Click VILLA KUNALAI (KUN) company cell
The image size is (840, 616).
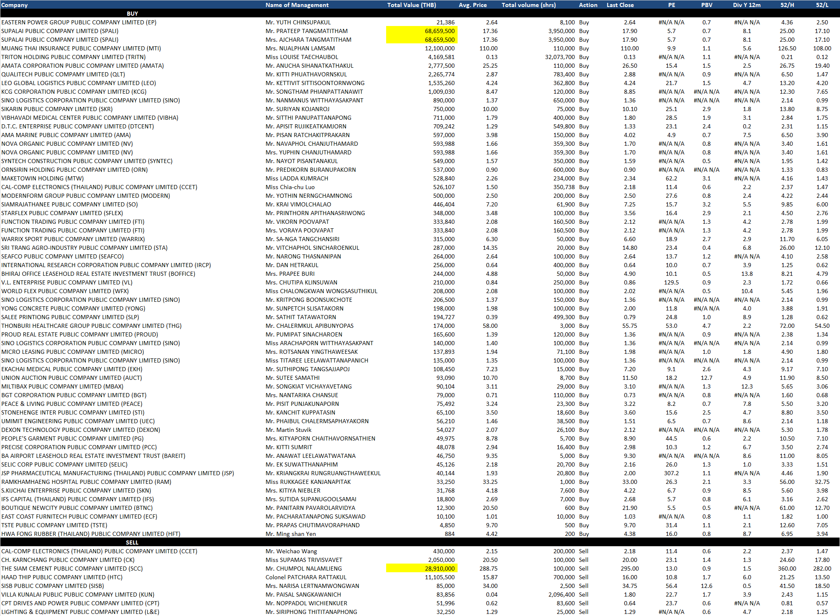[x=78, y=595]
